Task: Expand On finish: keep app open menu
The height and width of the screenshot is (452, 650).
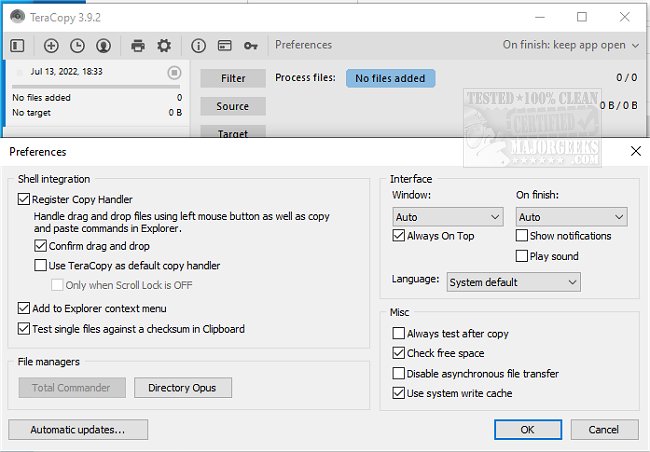Action: pyautogui.click(x=571, y=45)
